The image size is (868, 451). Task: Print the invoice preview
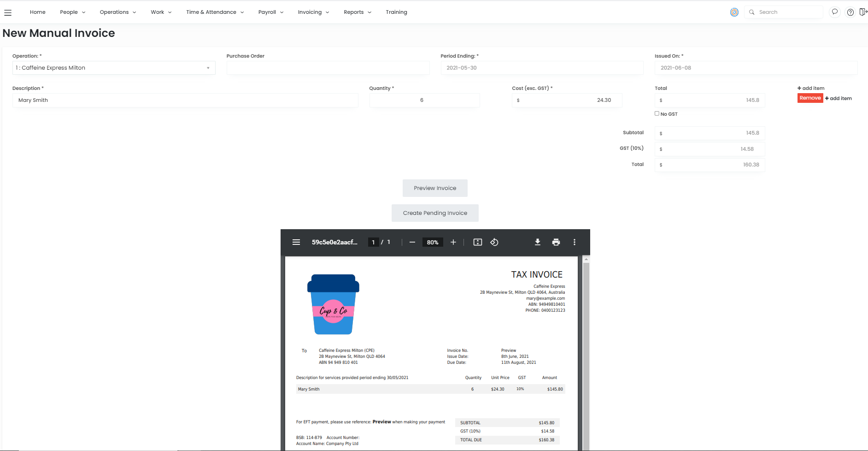556,242
